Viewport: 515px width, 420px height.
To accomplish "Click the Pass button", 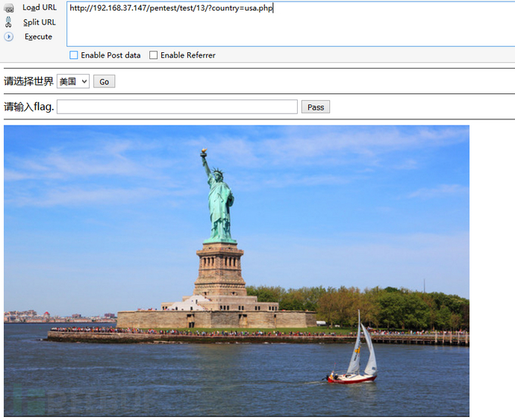I will tap(316, 107).
